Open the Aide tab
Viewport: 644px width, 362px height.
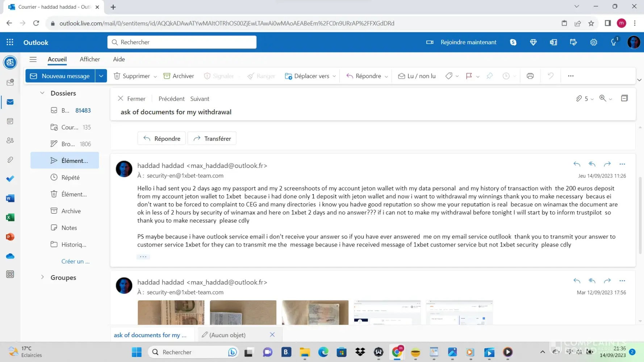[119, 59]
